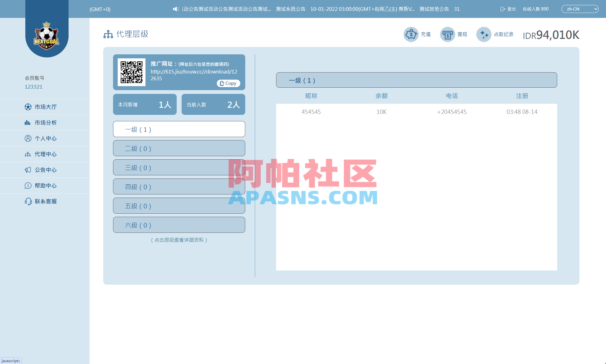Open 市场大厅 from the sidebar

click(45, 107)
